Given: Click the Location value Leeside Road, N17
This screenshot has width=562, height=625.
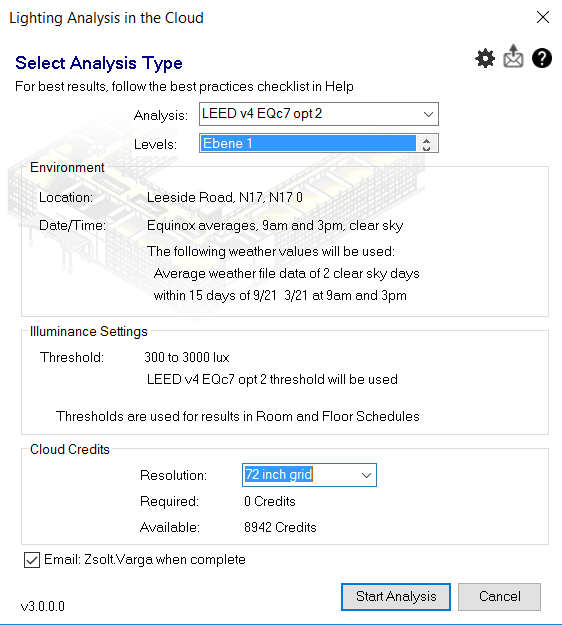Looking at the screenshot, I should coord(225,197).
